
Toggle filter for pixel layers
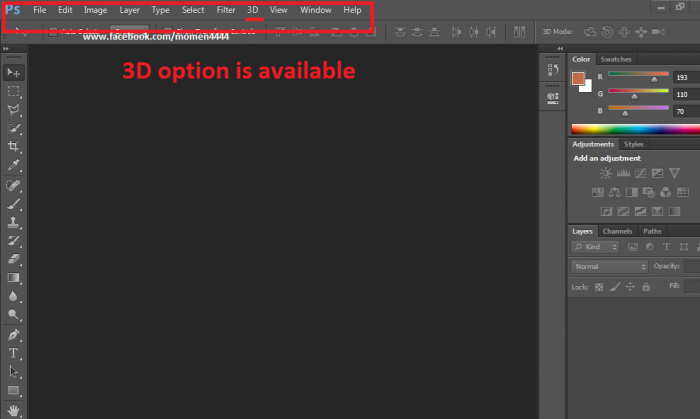click(633, 247)
